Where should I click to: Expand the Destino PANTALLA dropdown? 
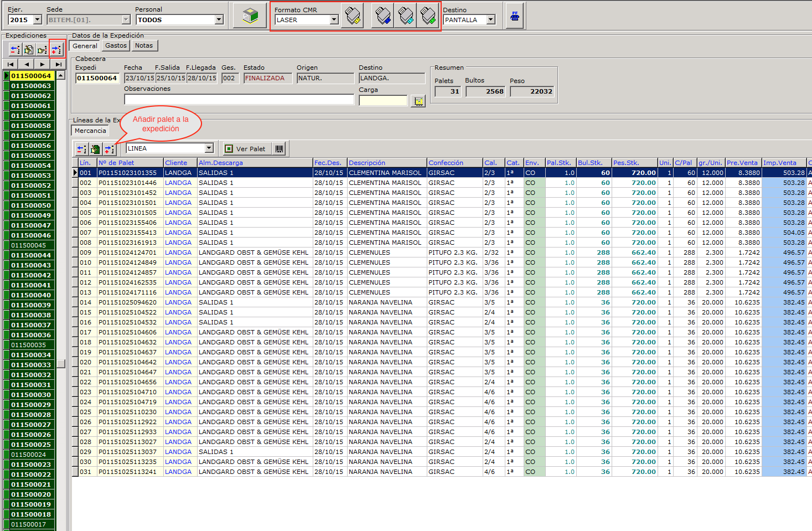pyautogui.click(x=490, y=20)
